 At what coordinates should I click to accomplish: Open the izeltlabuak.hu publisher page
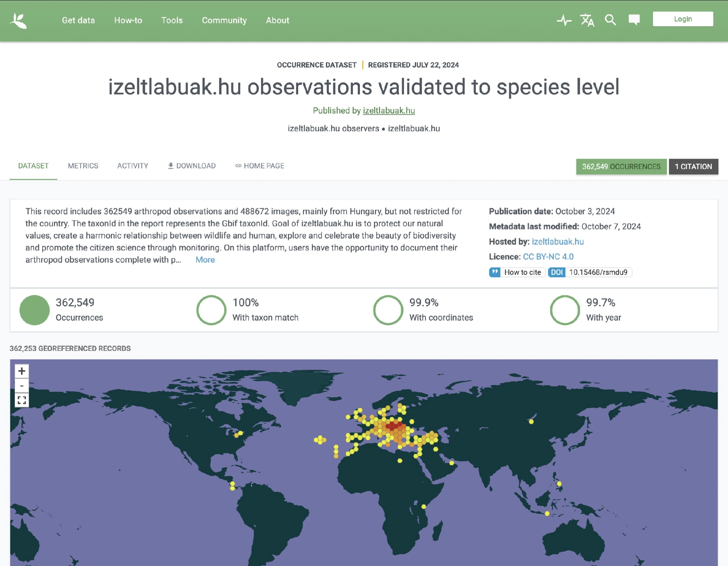coord(389,110)
